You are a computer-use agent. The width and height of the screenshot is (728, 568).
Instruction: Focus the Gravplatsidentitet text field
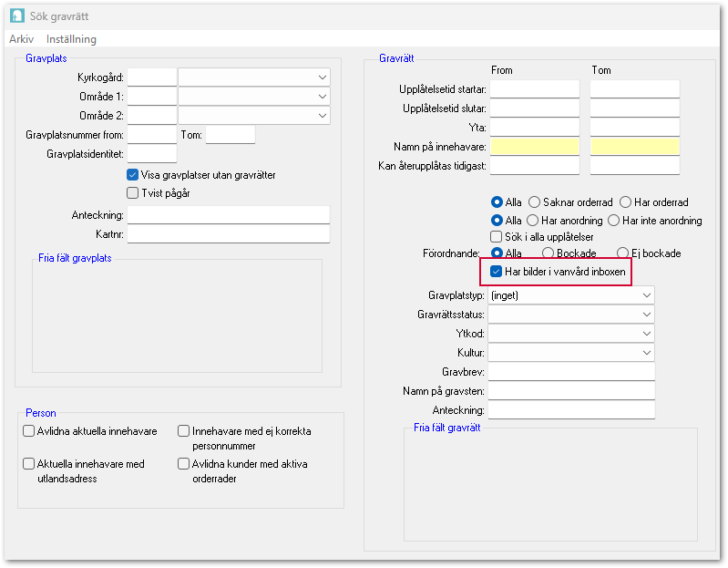click(x=152, y=154)
